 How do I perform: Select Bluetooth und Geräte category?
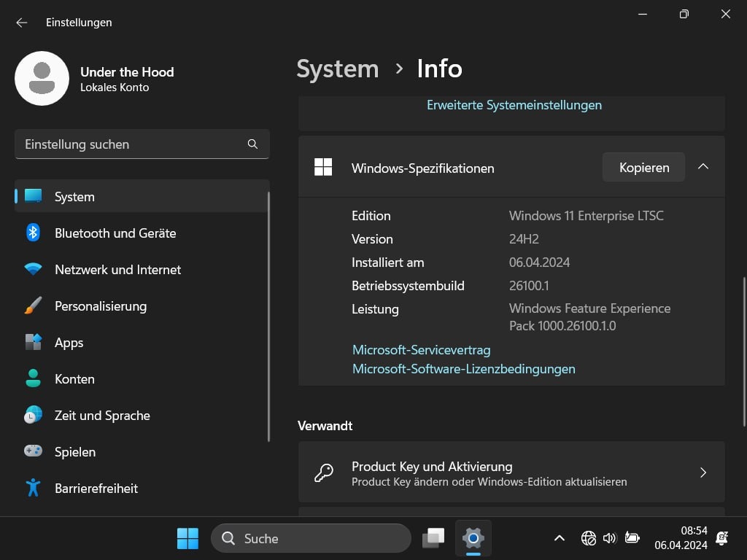142,233
